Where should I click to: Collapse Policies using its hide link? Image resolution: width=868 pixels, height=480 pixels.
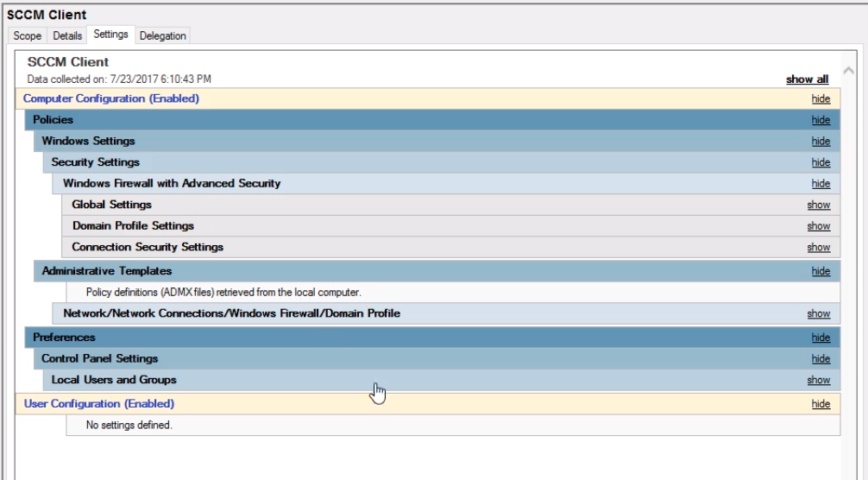click(x=821, y=120)
